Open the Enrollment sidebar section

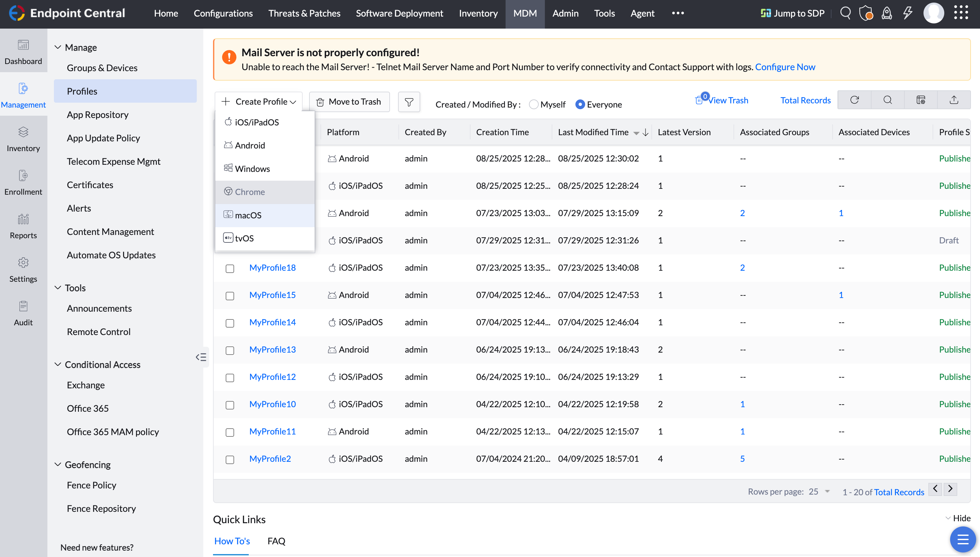point(23,182)
